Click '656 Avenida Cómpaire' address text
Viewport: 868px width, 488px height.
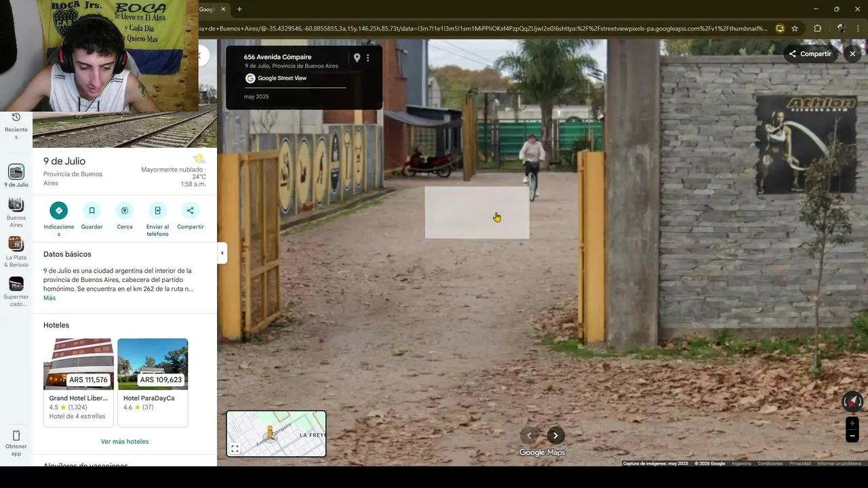[x=278, y=58]
